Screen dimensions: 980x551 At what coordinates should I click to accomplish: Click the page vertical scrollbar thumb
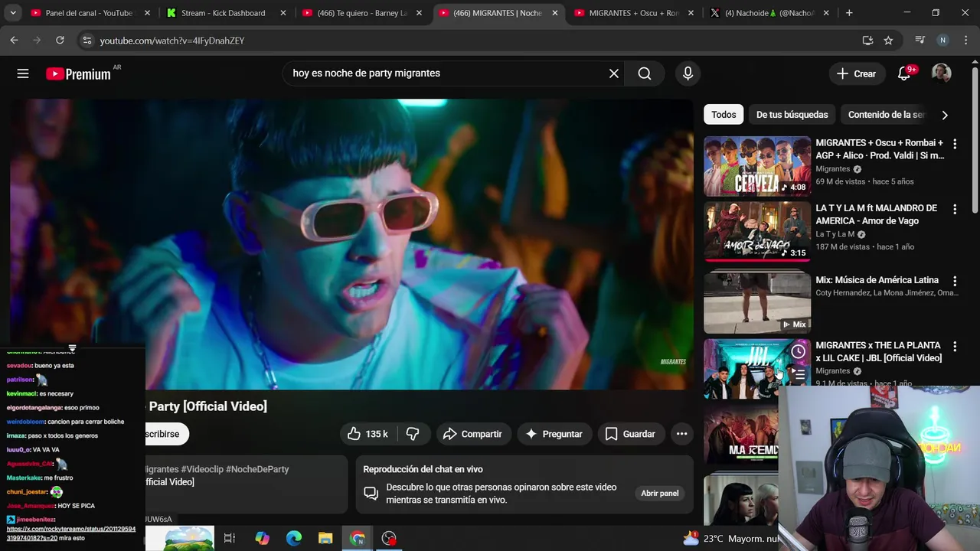click(x=975, y=139)
